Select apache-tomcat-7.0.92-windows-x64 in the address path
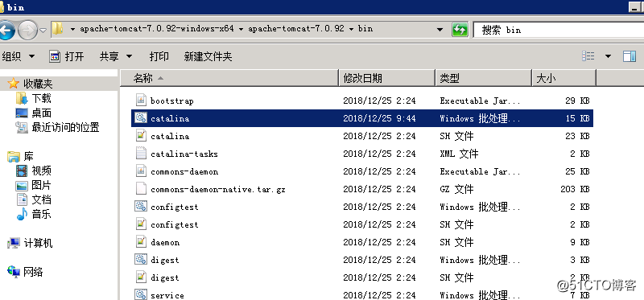The image size is (644, 300). [157, 29]
